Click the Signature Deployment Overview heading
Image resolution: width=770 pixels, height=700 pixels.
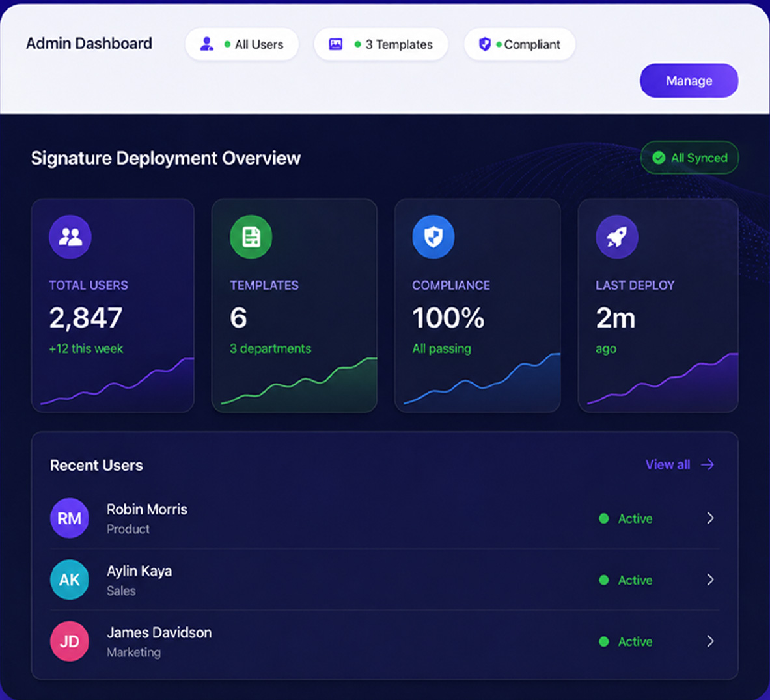[165, 158]
